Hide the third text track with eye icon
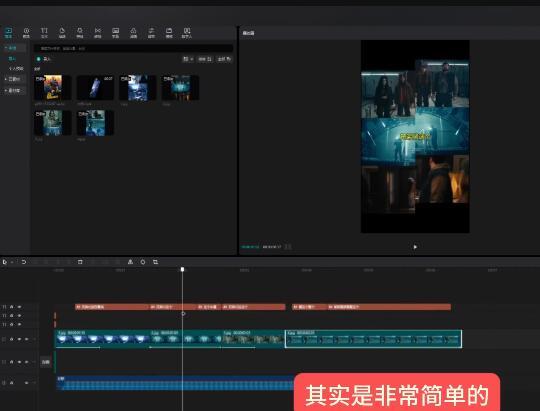Image resolution: width=540 pixels, height=411 pixels. (x=19, y=325)
